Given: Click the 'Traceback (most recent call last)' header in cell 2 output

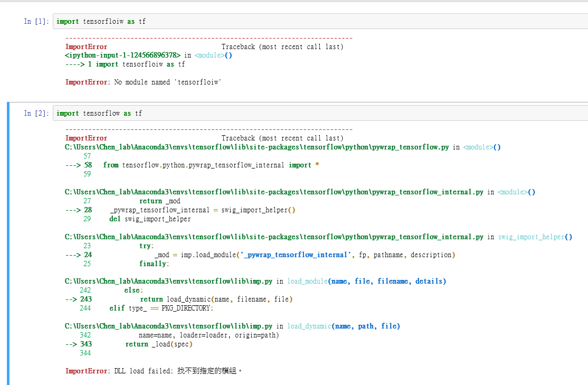Looking at the screenshot, I should [282, 138].
